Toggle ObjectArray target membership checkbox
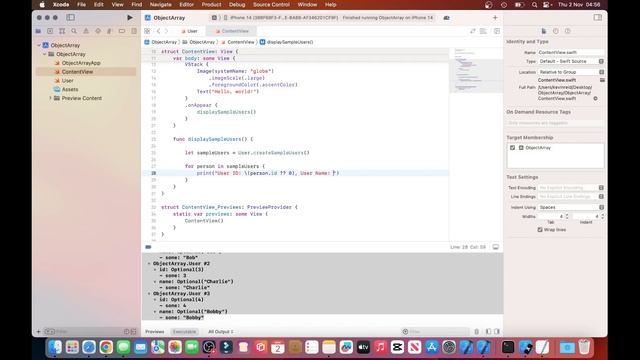The width and height of the screenshot is (640, 360). (x=512, y=148)
